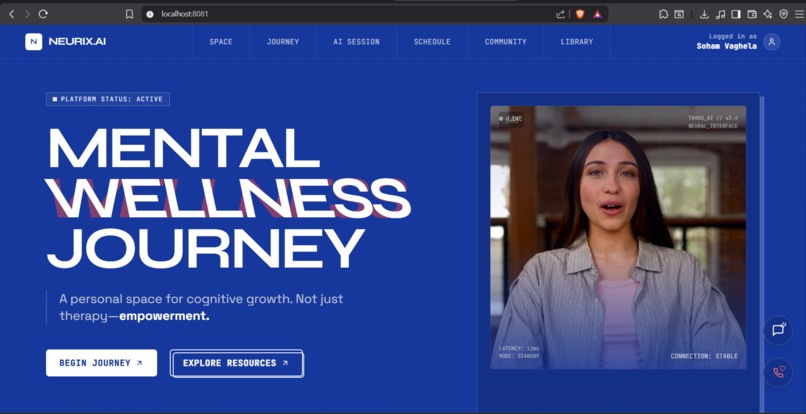Open the downloads icon
This screenshot has height=414, width=806.
point(704,14)
